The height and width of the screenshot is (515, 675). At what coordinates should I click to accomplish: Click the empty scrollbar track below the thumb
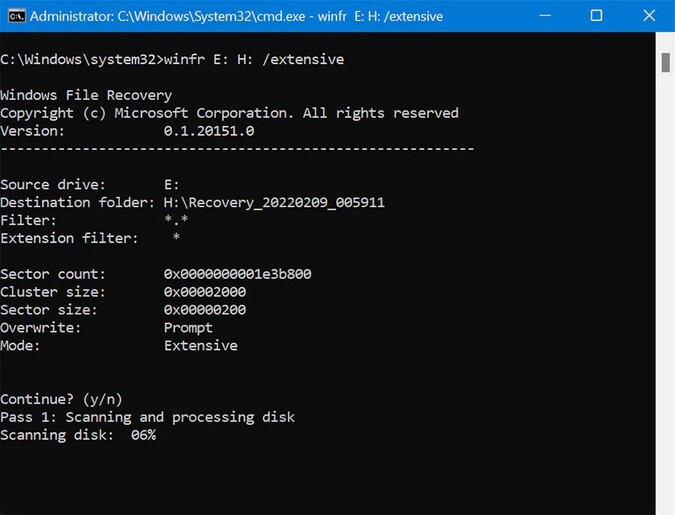665,300
